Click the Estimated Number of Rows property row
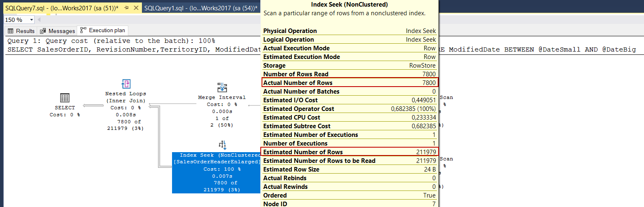 pos(349,152)
